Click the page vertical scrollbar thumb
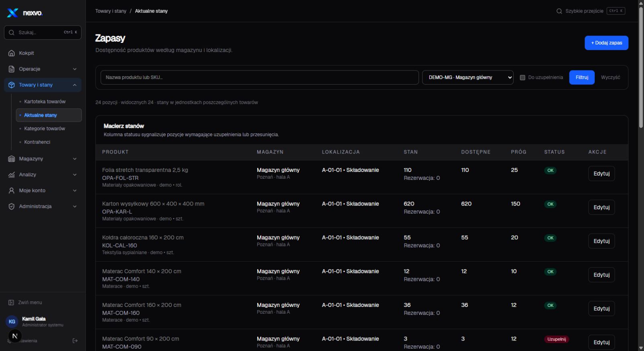 coord(641,67)
